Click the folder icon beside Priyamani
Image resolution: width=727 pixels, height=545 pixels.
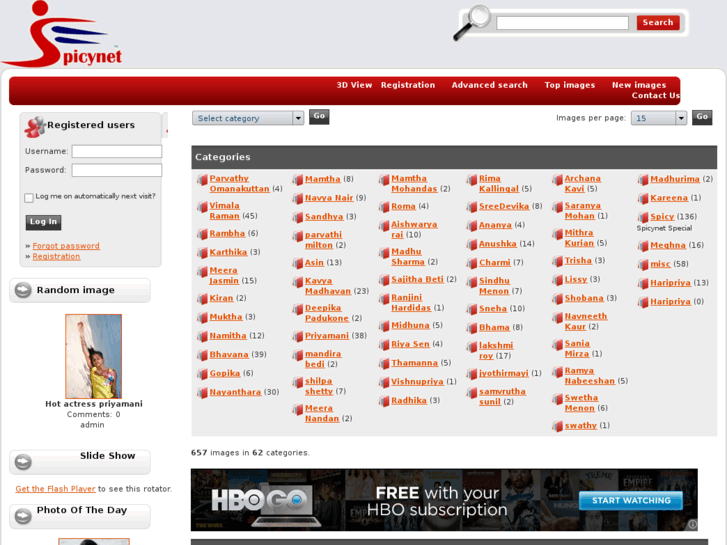point(298,336)
